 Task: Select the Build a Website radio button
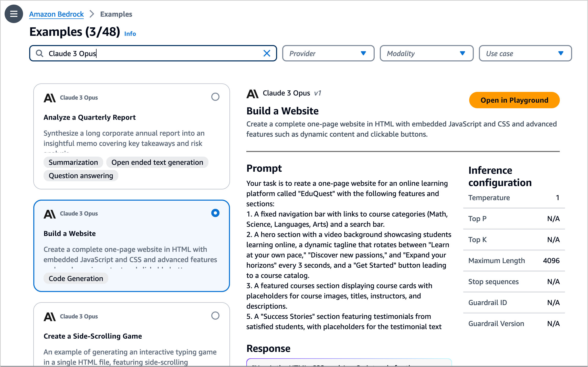click(215, 213)
